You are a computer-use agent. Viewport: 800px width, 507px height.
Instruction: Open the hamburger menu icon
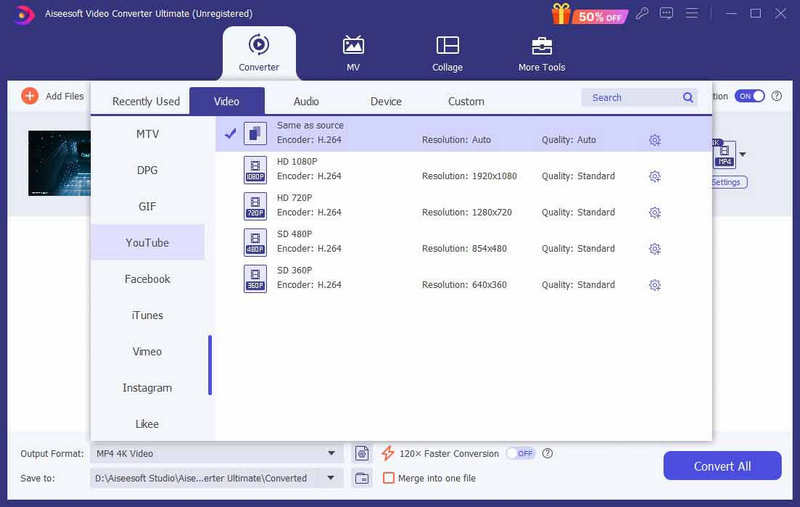691,14
